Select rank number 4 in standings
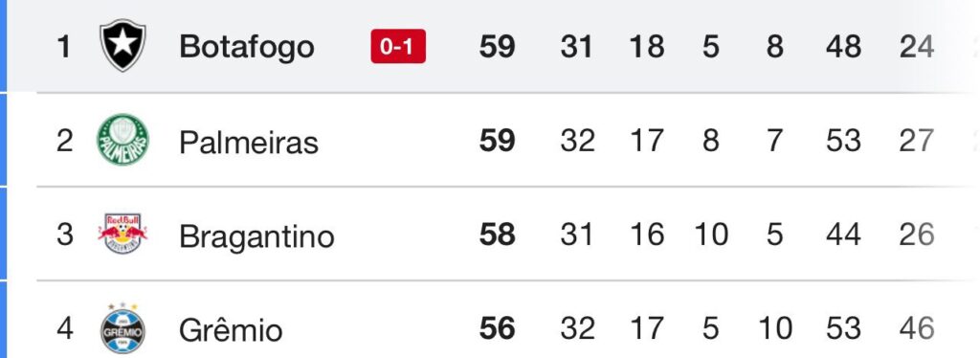The height and width of the screenshot is (358, 980). [64, 328]
